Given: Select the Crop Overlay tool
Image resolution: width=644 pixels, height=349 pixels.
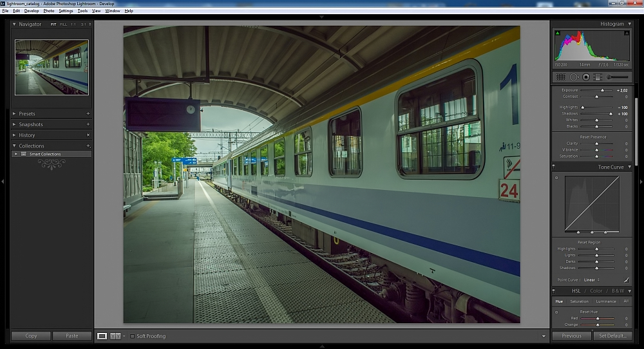Looking at the screenshot, I should pos(560,77).
